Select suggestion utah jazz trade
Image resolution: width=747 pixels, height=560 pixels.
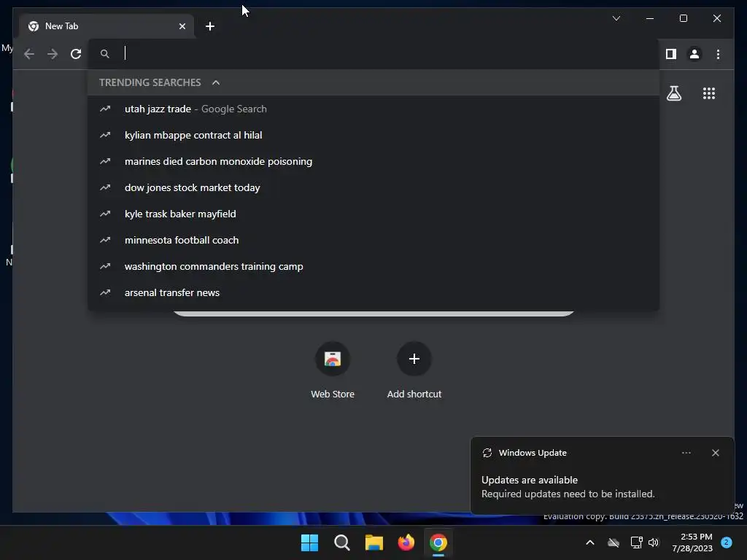pyautogui.click(x=373, y=109)
